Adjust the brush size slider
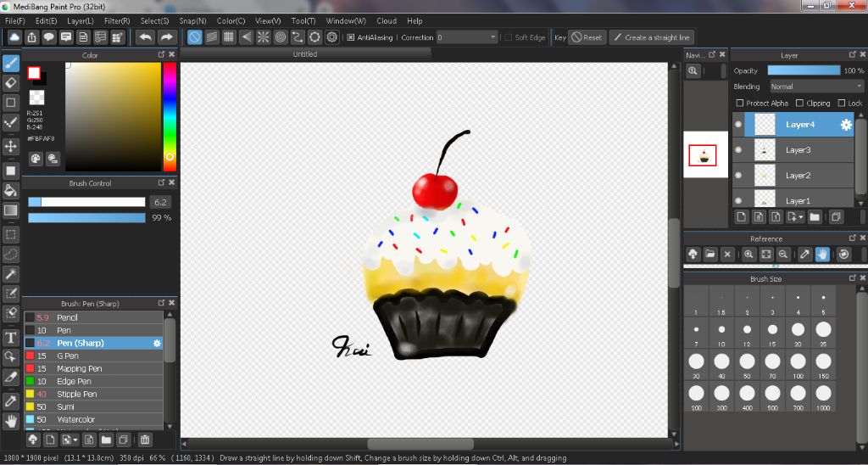 (87, 202)
